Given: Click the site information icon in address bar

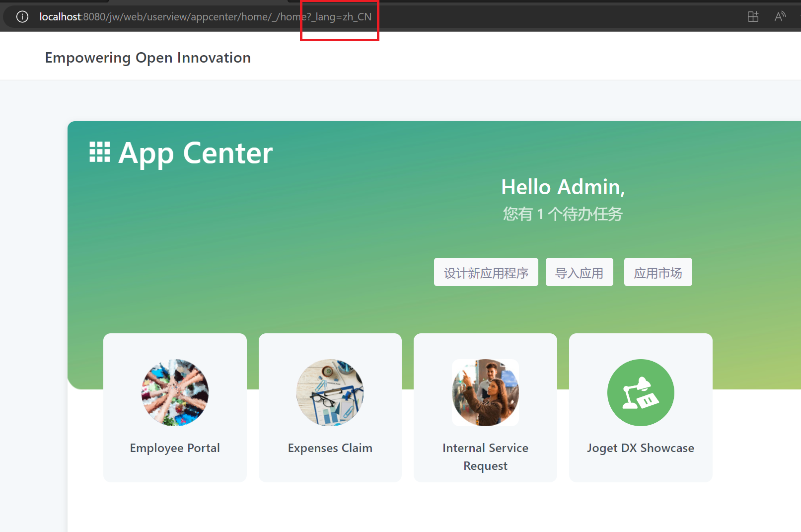Looking at the screenshot, I should pyautogui.click(x=22, y=17).
